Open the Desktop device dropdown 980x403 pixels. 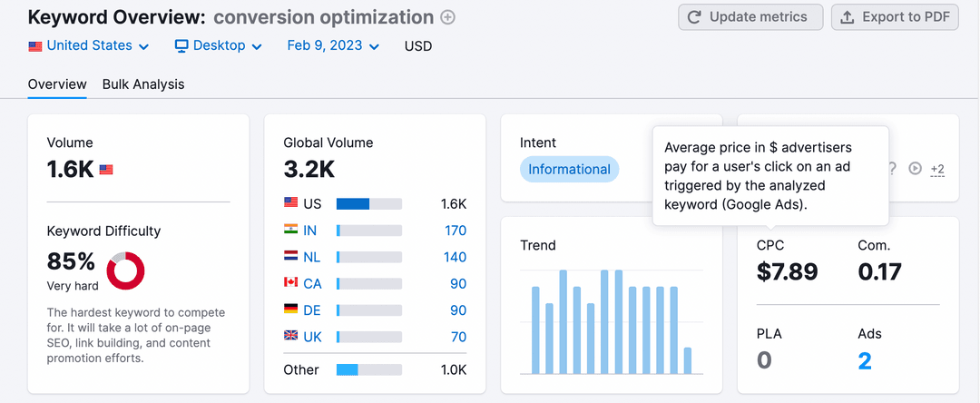[x=218, y=45]
